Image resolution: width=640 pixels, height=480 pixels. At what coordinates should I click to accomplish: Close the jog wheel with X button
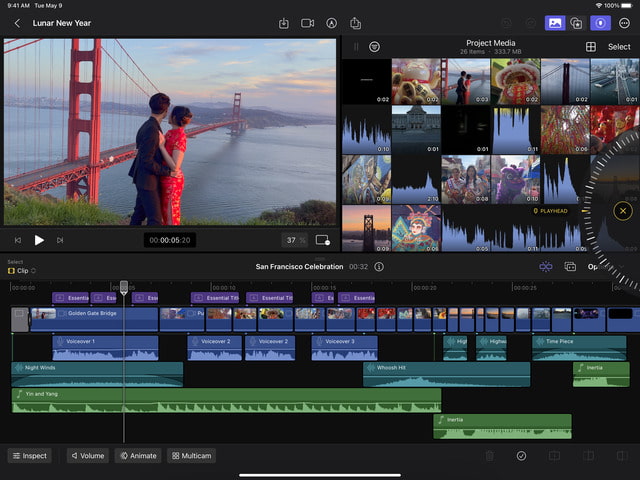[623, 211]
